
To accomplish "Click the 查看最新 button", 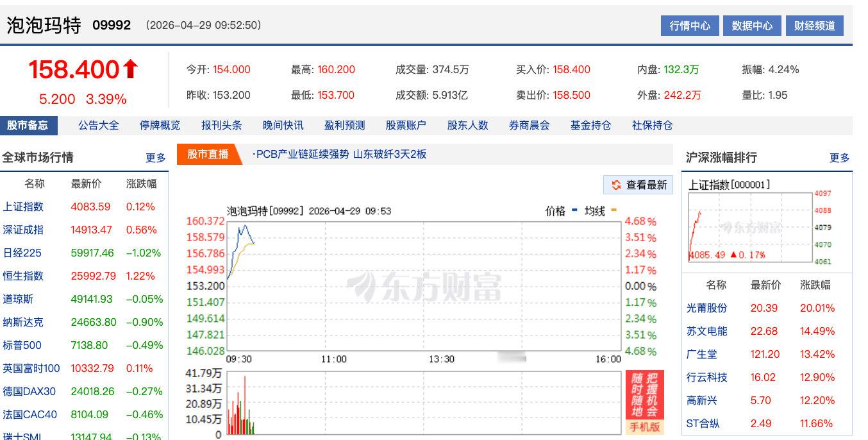I will 638,185.
